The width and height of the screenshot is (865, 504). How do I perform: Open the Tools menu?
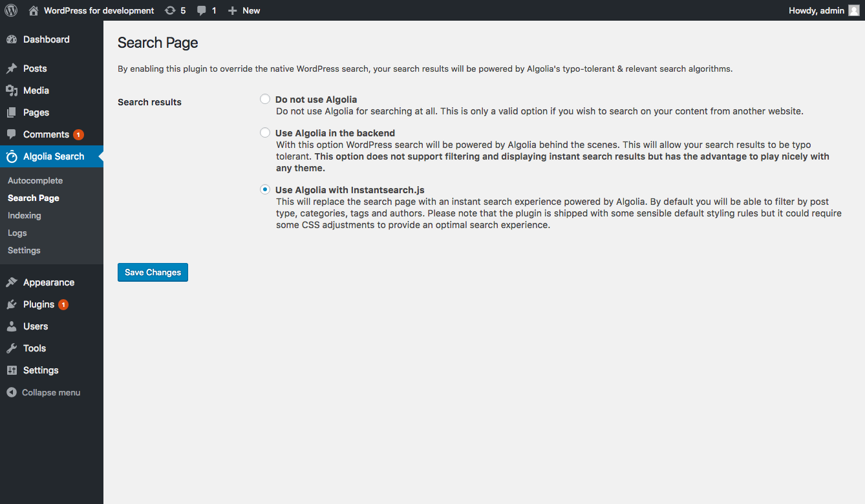click(34, 348)
